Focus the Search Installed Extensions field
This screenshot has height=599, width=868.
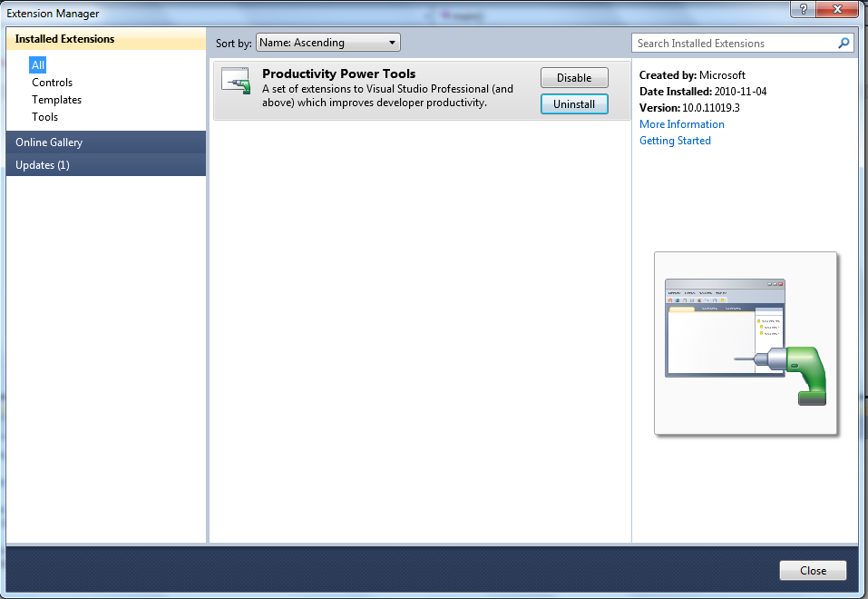coord(733,43)
